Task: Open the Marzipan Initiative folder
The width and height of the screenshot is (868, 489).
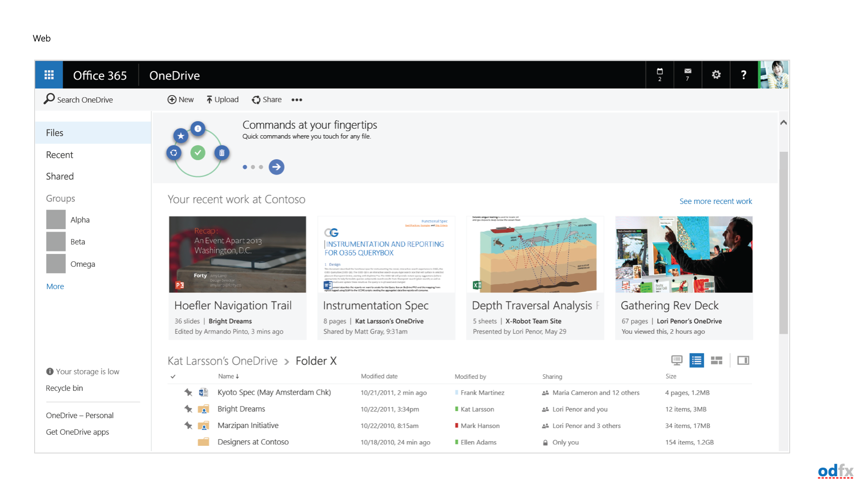Action: tap(248, 425)
